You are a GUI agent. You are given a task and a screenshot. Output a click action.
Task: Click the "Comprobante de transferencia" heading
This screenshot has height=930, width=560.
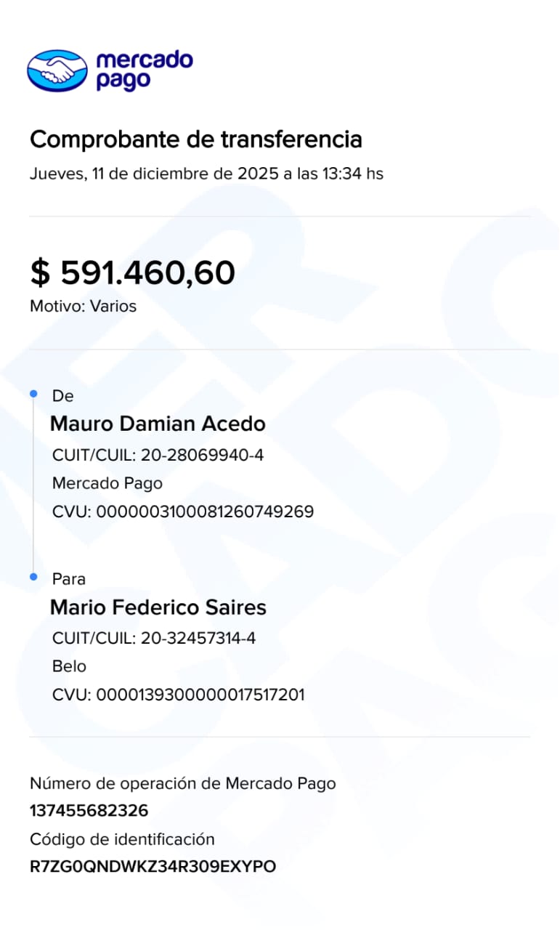coord(195,139)
